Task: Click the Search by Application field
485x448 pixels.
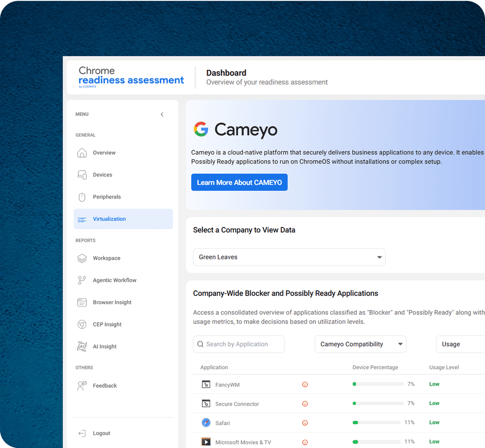Action: (x=239, y=344)
